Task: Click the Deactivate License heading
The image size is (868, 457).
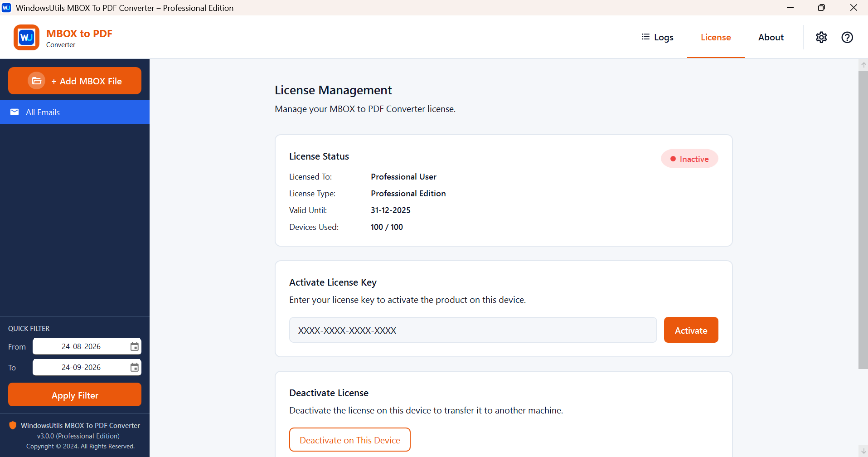Action: pos(329,393)
